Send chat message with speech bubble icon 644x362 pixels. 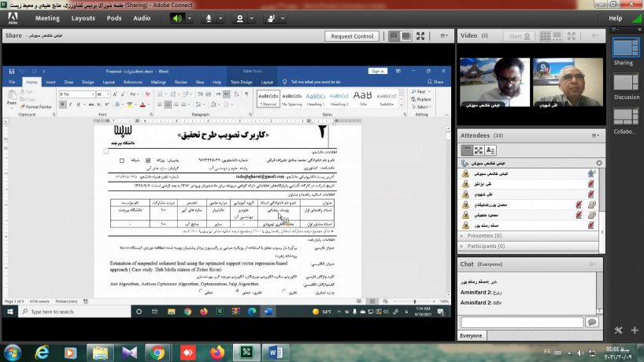coord(592,322)
